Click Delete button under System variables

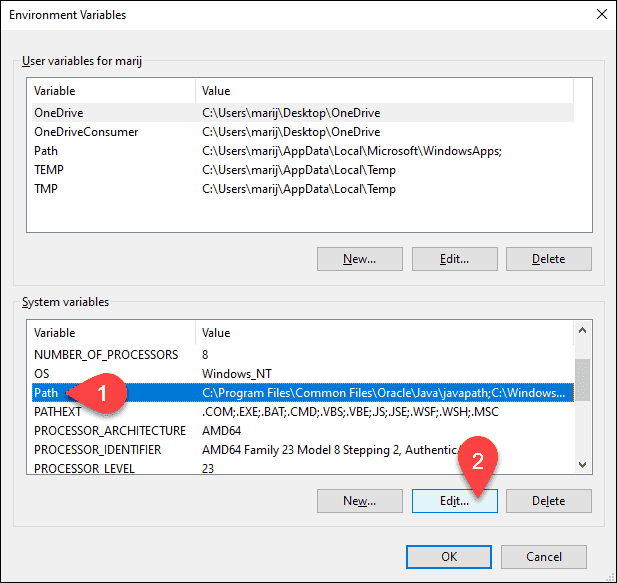click(548, 500)
